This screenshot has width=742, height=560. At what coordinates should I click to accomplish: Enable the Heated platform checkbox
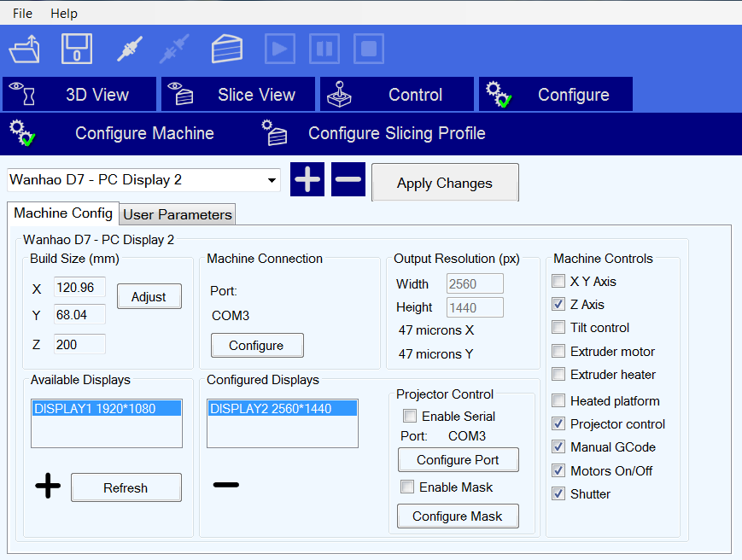[x=558, y=400]
